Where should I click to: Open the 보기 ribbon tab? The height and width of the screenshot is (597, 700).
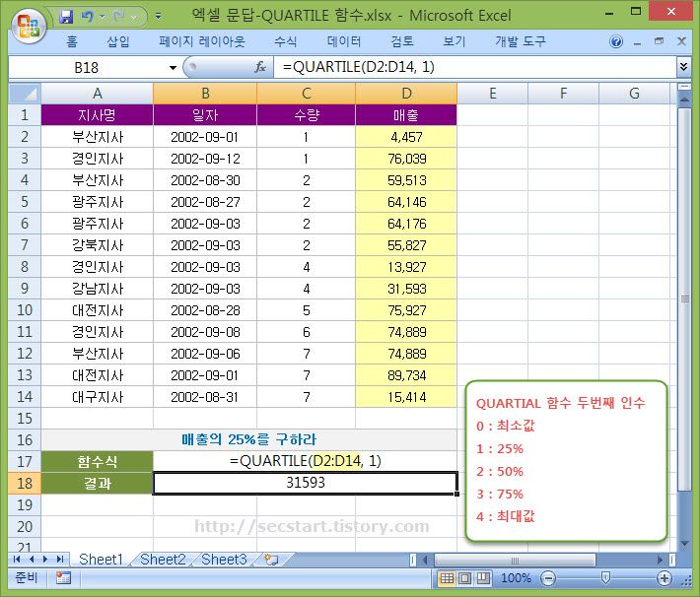(455, 41)
